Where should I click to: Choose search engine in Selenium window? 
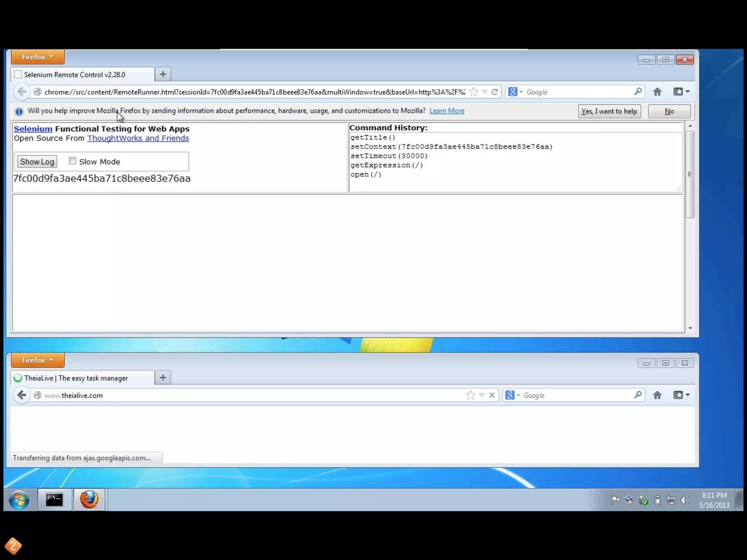point(515,92)
